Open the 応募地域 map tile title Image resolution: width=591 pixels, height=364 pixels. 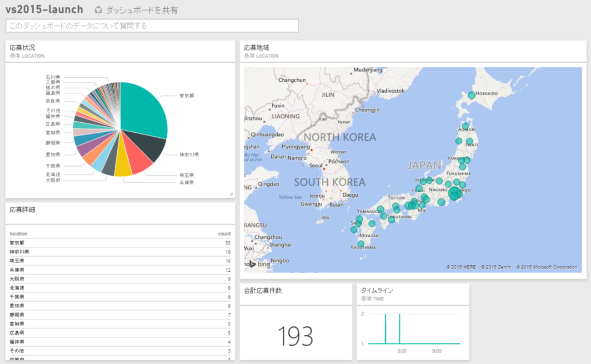[257, 47]
